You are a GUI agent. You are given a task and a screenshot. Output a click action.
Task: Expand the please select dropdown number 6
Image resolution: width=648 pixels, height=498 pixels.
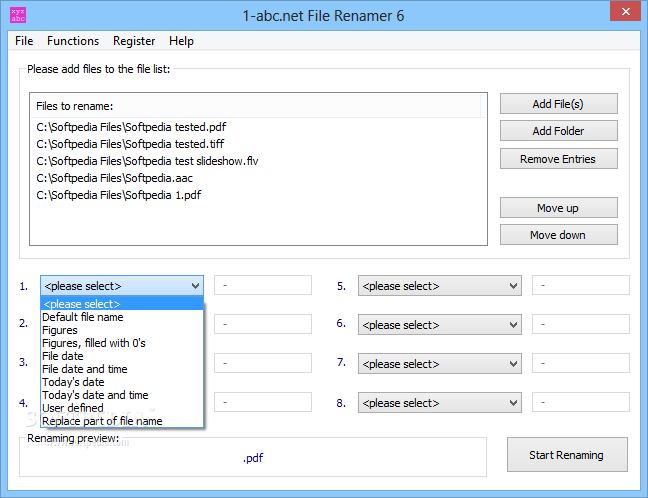[439, 325]
